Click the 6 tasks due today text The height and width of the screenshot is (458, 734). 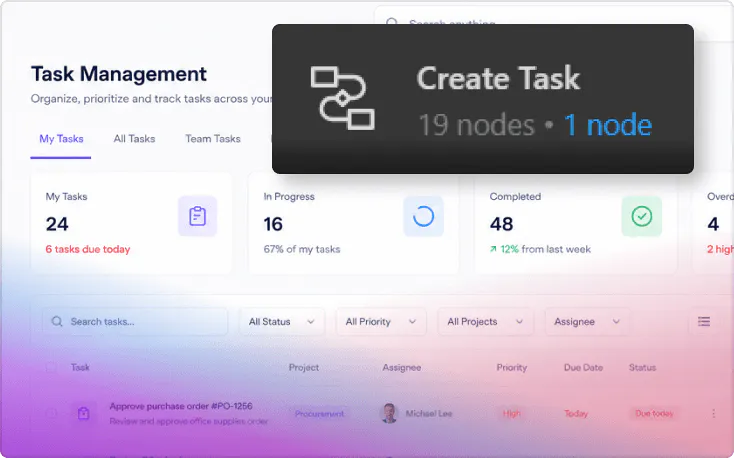point(88,249)
